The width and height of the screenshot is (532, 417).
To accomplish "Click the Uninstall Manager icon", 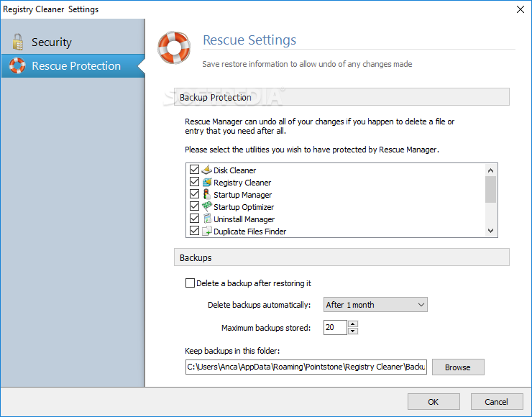I will pyautogui.click(x=207, y=218).
